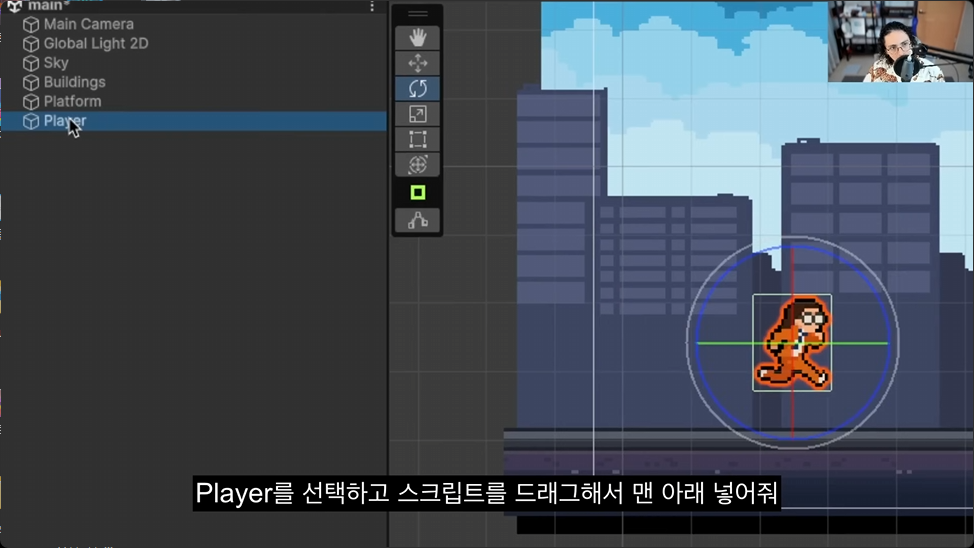The height and width of the screenshot is (548, 974).
Task: Click the cube icon beside Global Light 2D
Action: point(30,43)
